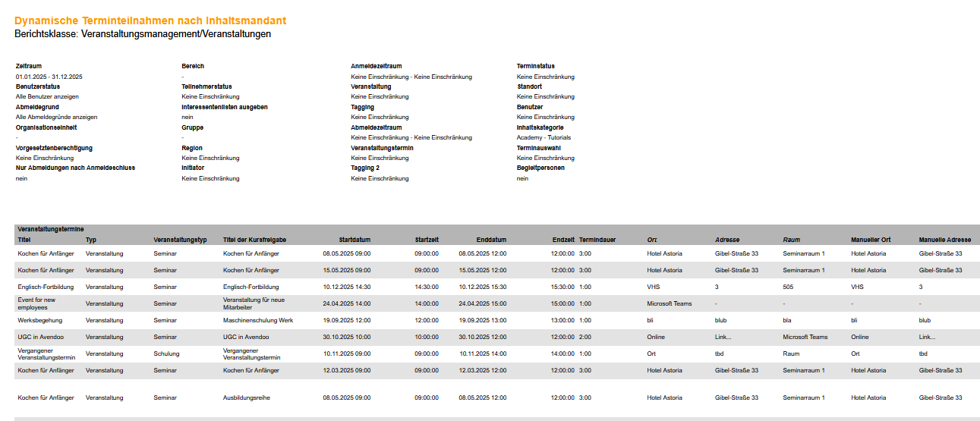Click the "505" Raum cell

click(x=787, y=287)
